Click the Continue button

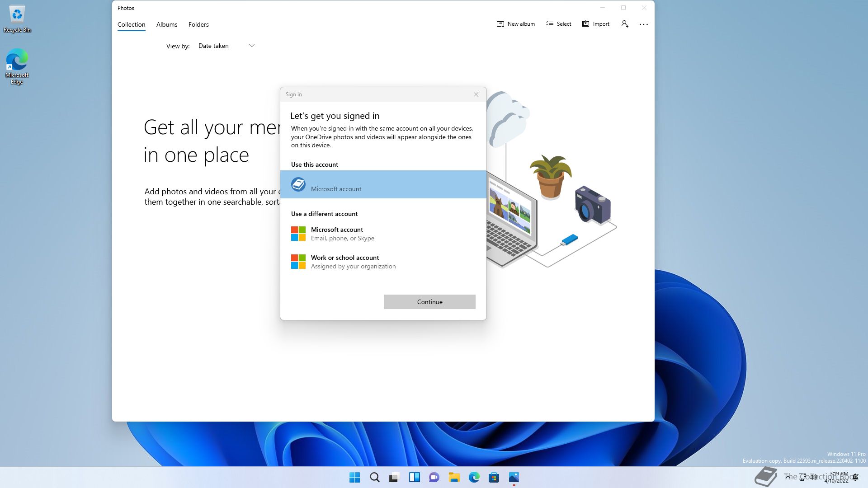(430, 302)
